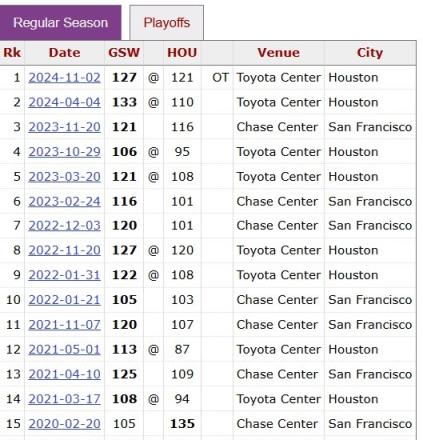This screenshot has height=440, width=423.
Task: Sort table by Date column header
Action: (64, 53)
